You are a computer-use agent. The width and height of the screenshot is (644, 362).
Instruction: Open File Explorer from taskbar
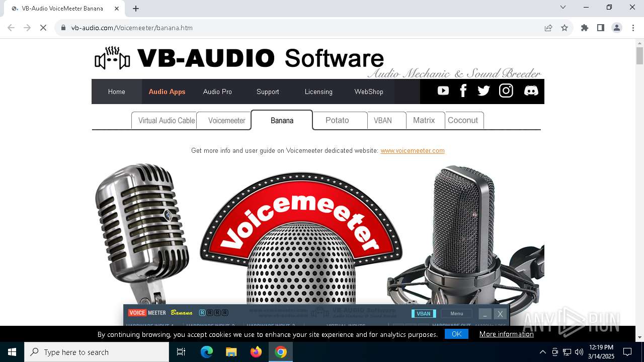pyautogui.click(x=231, y=352)
